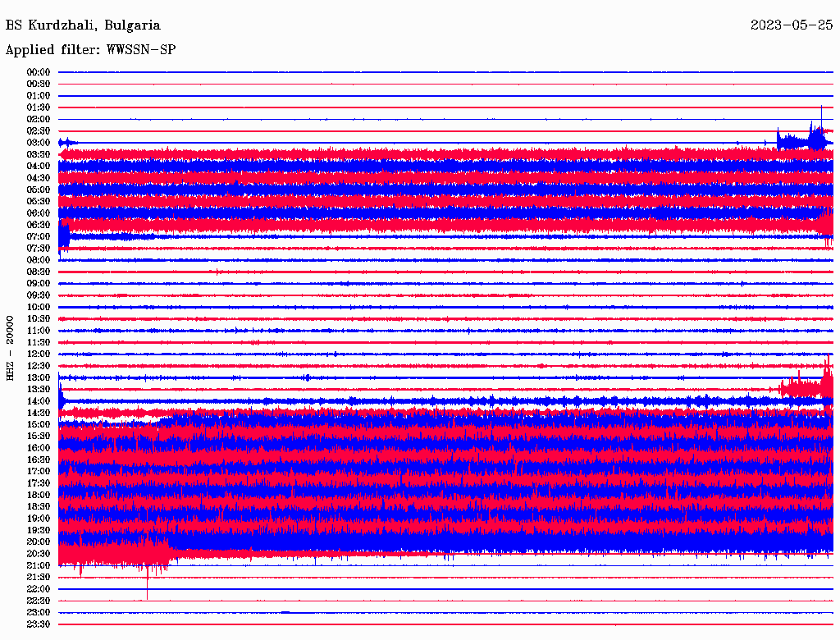
Task: Click the 23:30 time label
Action: point(39,624)
